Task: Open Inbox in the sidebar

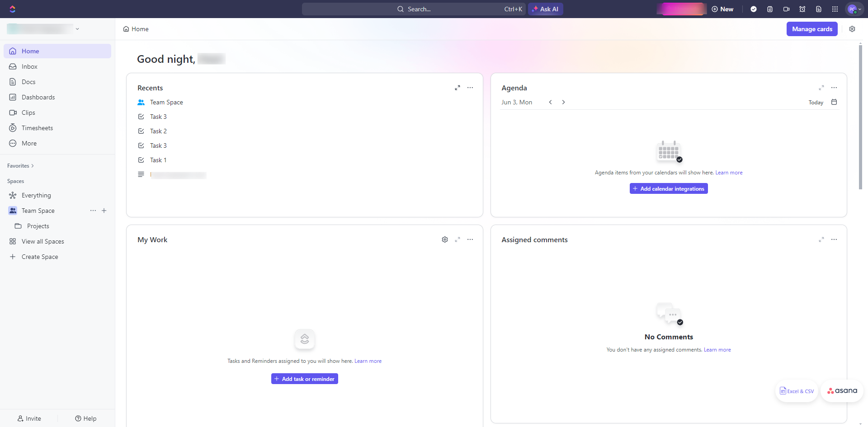Action: click(x=57, y=66)
